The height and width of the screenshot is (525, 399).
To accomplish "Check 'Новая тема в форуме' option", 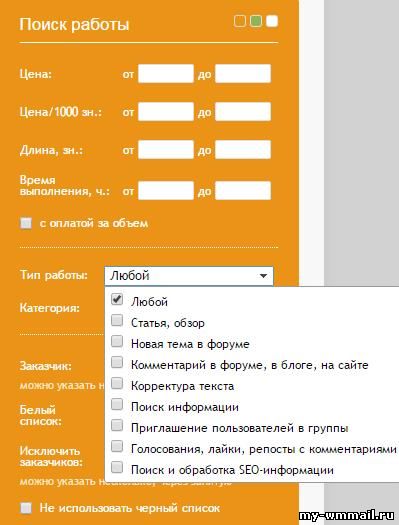I will coord(117,341).
